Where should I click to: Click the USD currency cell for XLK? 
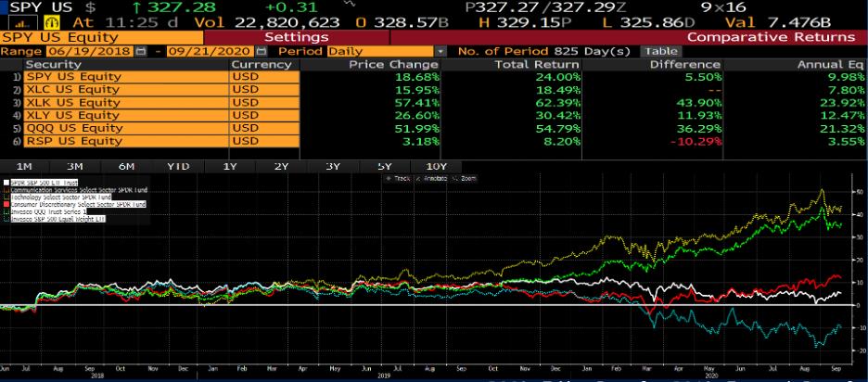265,102
